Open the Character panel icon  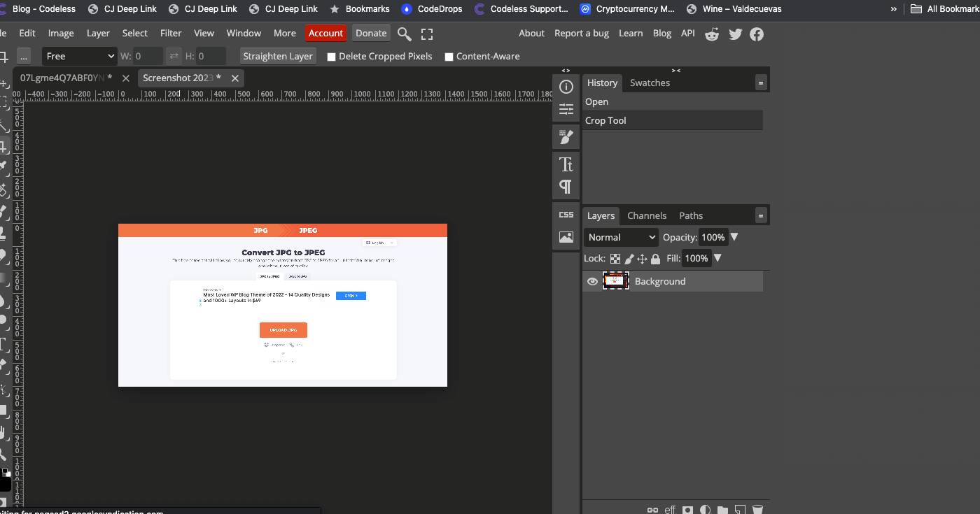point(566,164)
